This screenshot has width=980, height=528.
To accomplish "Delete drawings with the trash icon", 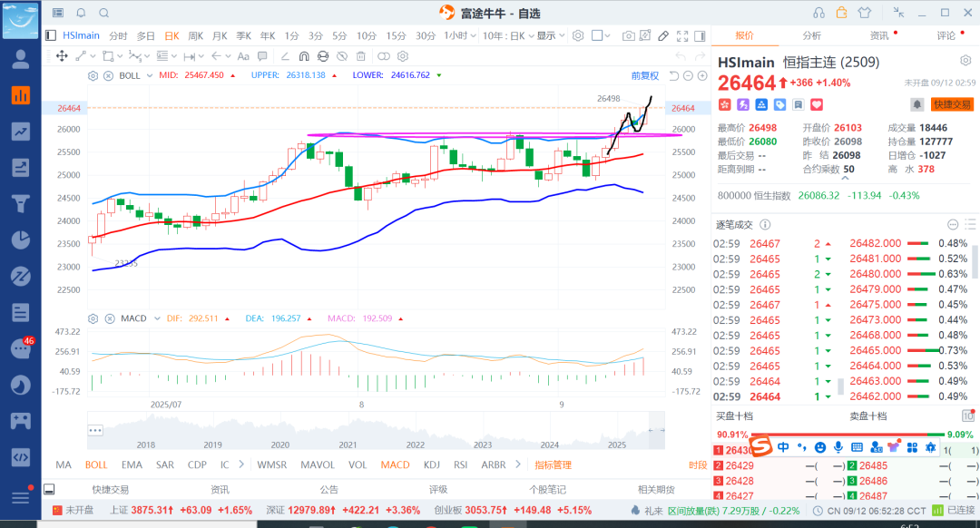I will click(360, 56).
